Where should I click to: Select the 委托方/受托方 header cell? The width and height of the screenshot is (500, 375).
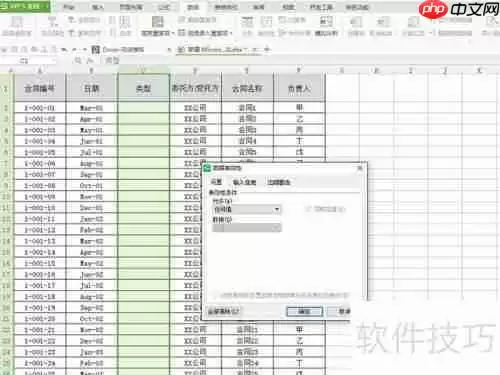(196, 88)
